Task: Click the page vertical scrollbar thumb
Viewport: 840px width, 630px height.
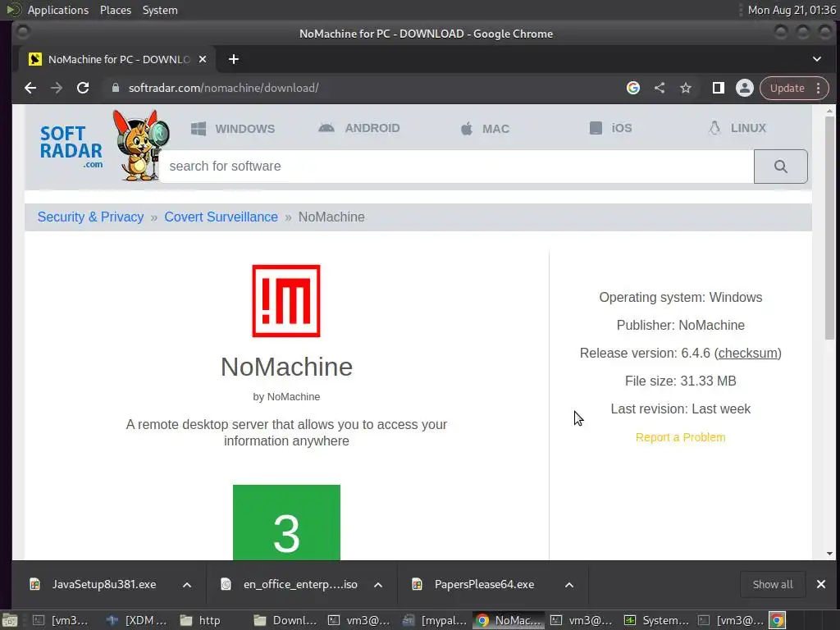Action: coord(829,228)
